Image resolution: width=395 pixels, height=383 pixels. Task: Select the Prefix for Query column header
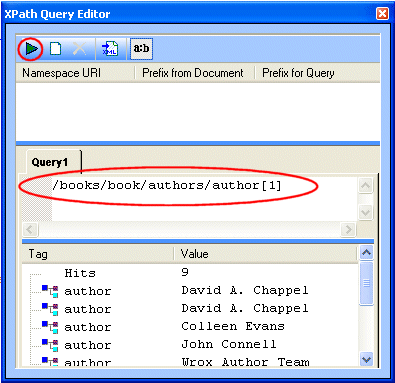click(317, 73)
